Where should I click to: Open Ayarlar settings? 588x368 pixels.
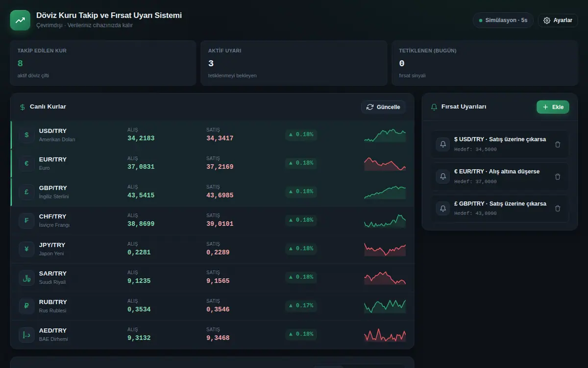(558, 20)
